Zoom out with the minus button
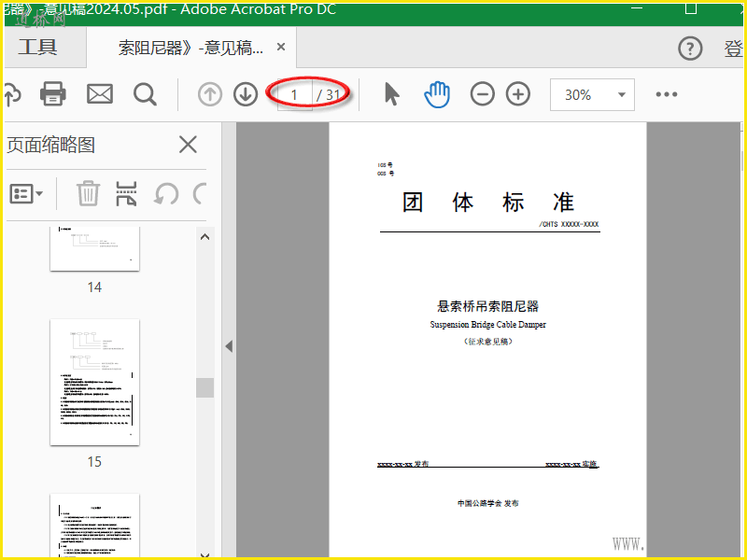Image resolution: width=747 pixels, height=560 pixels. [483, 94]
